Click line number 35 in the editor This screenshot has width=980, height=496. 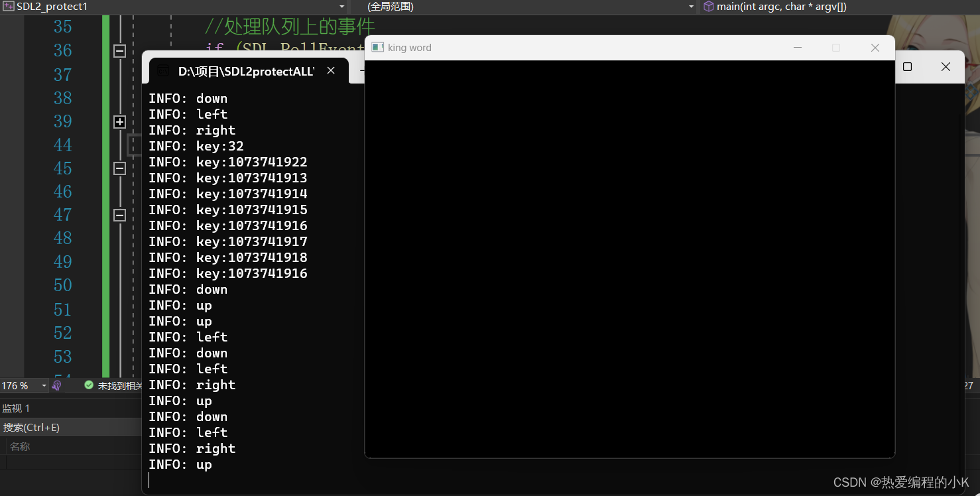[x=63, y=27]
